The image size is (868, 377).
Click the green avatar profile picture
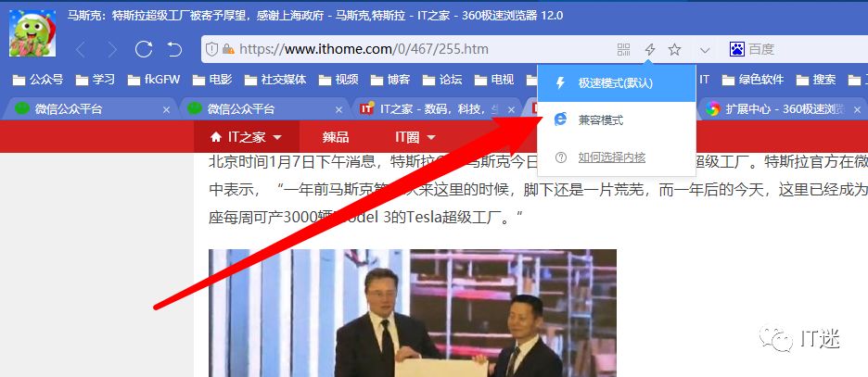[32, 32]
